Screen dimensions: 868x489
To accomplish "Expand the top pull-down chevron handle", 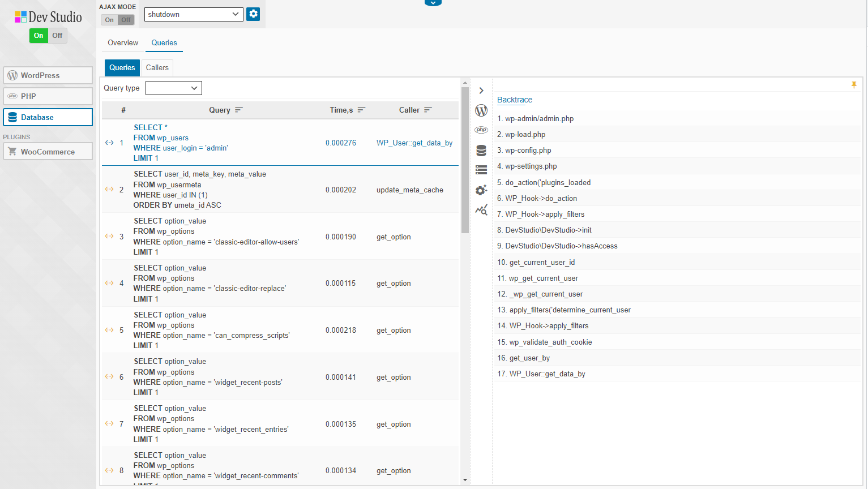I will [x=433, y=3].
